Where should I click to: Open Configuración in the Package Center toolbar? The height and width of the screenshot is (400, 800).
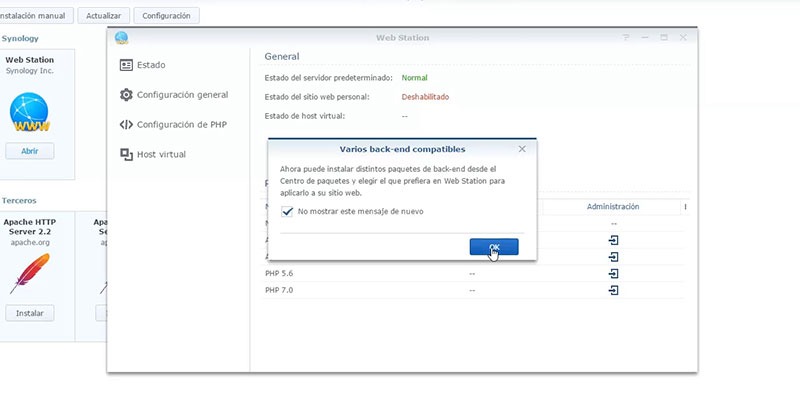(x=166, y=16)
